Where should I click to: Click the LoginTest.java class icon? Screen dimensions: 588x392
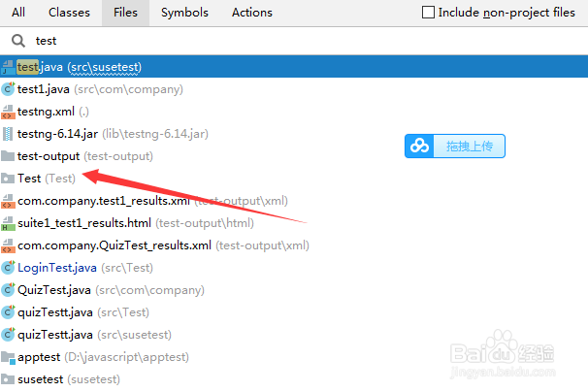(x=8, y=268)
